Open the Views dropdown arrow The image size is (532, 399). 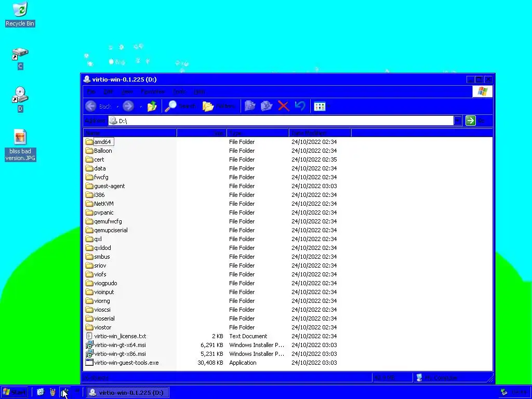[x=328, y=107]
